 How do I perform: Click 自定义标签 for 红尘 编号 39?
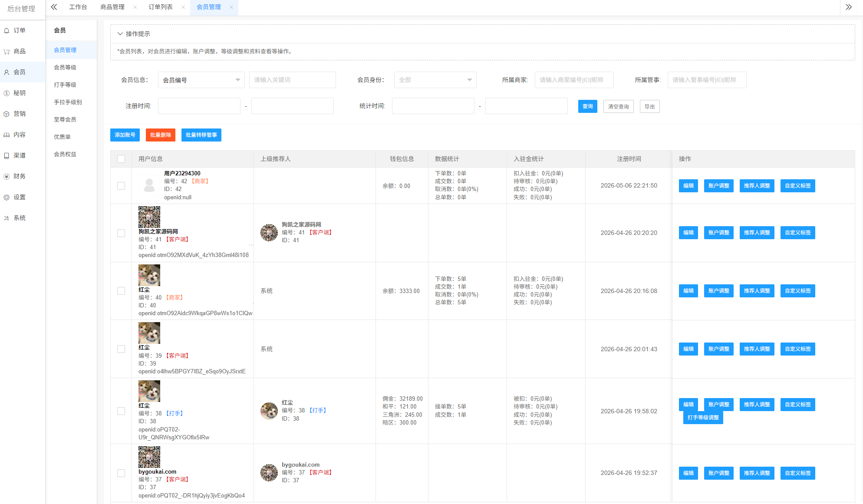click(x=798, y=349)
